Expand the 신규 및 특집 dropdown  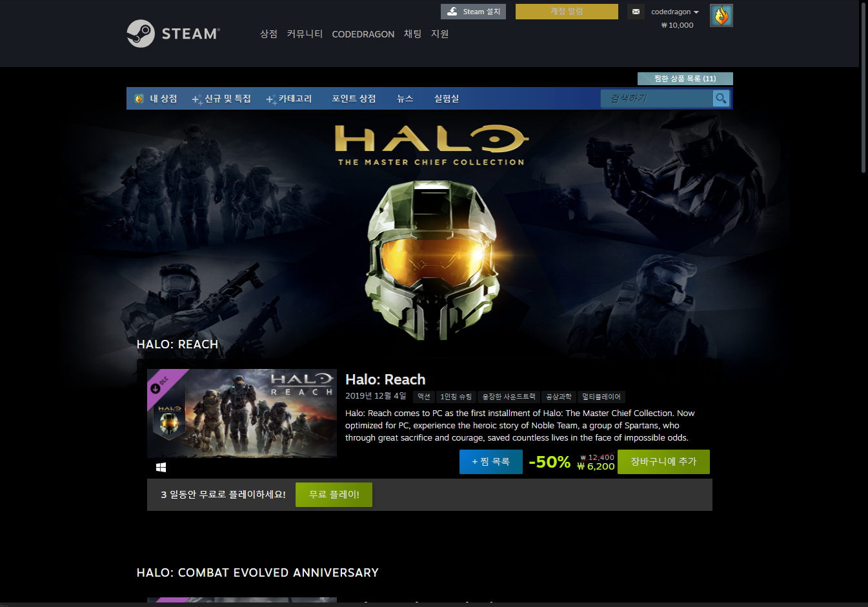coord(221,99)
